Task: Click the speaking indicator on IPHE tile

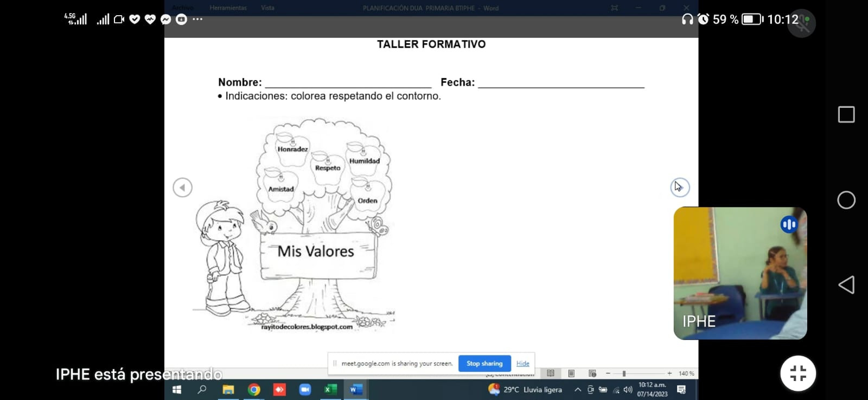Action: [x=789, y=224]
